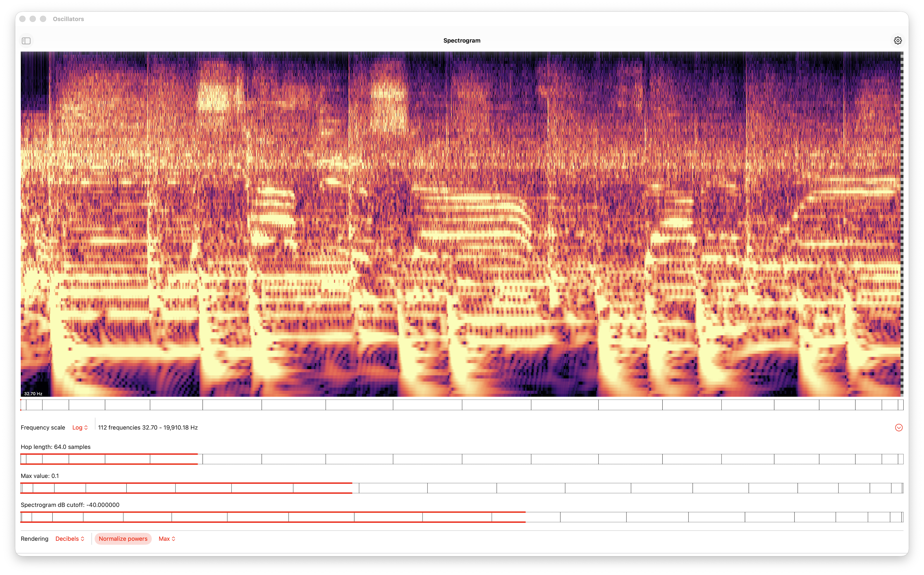924x575 pixels.
Task: Click the Rendering label
Action: point(35,538)
